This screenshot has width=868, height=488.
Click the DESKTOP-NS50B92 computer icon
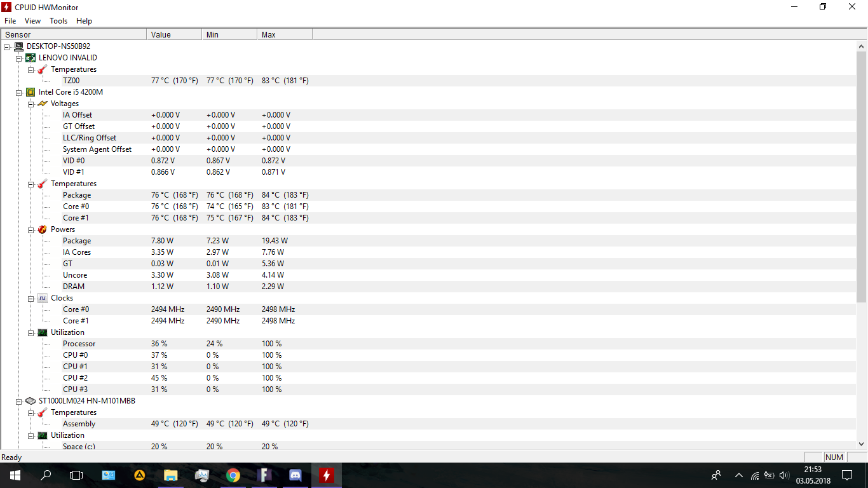(x=18, y=46)
